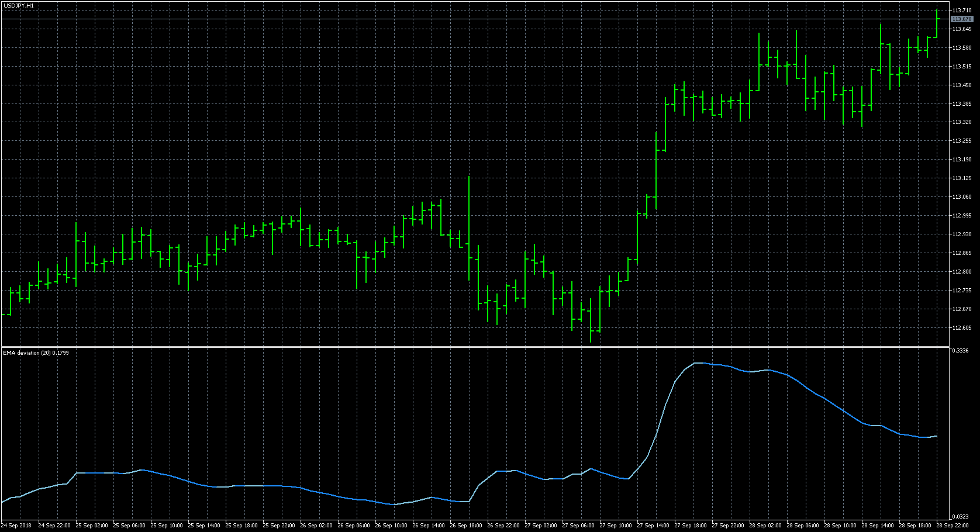
Task: Select the 25 Sep 18:00 time label
Action: (241, 526)
